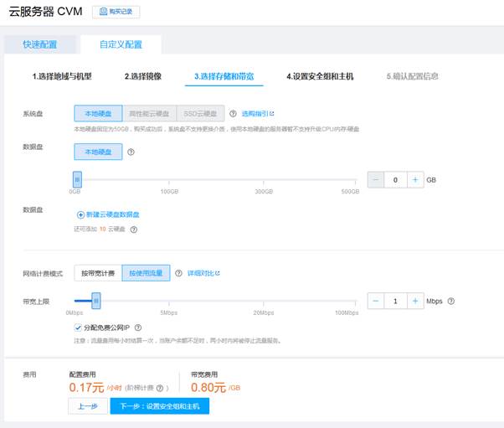Select 按使用流量 billing mode

tap(146, 273)
